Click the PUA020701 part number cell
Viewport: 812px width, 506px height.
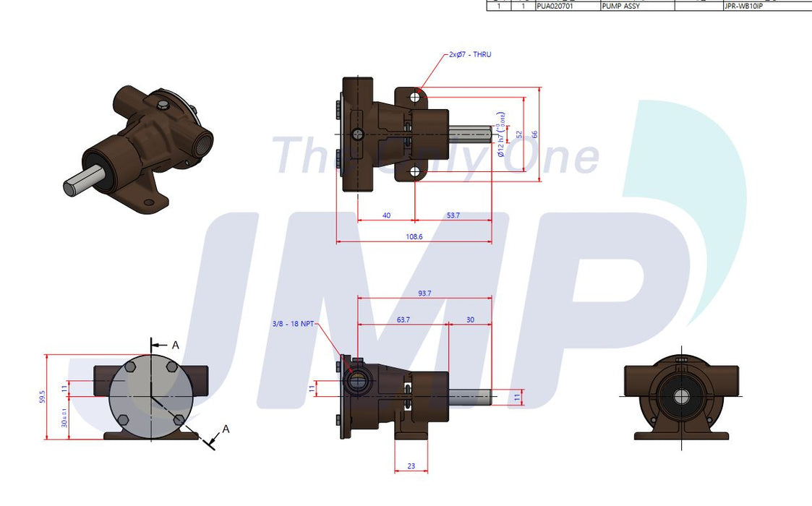click(567, 7)
